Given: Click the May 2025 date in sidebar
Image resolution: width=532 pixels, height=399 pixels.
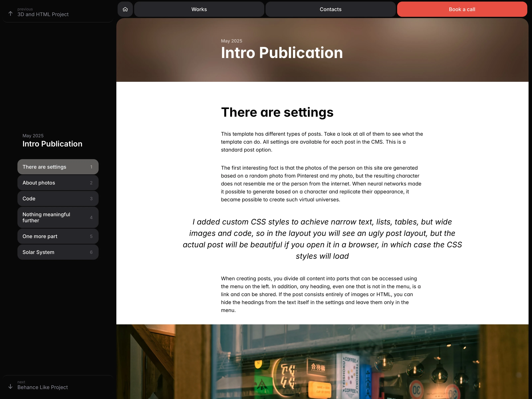Looking at the screenshot, I should [33, 136].
